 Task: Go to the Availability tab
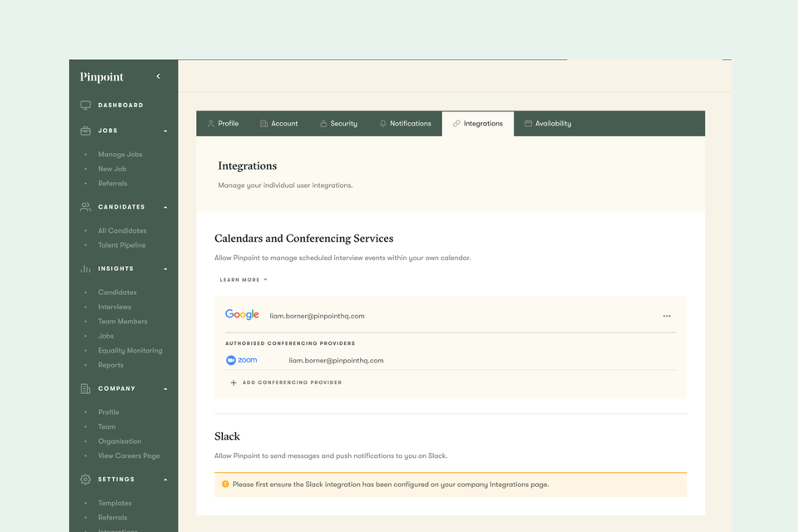(548, 124)
